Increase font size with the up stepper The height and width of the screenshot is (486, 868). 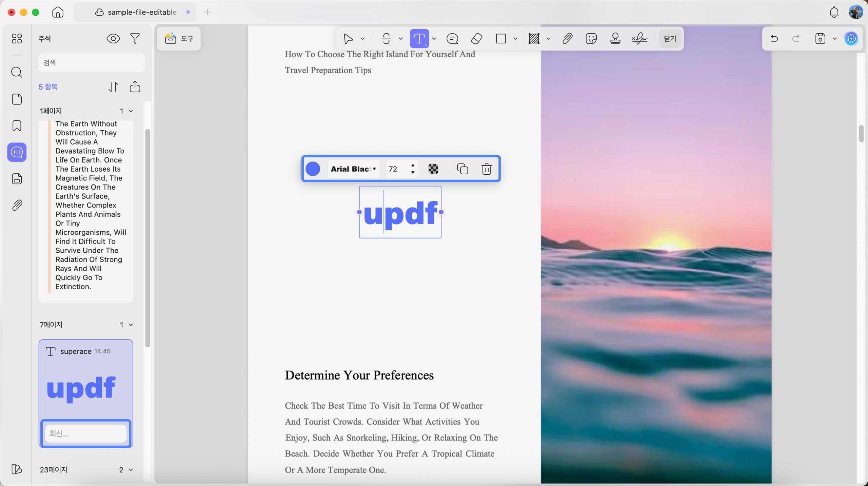(x=413, y=165)
